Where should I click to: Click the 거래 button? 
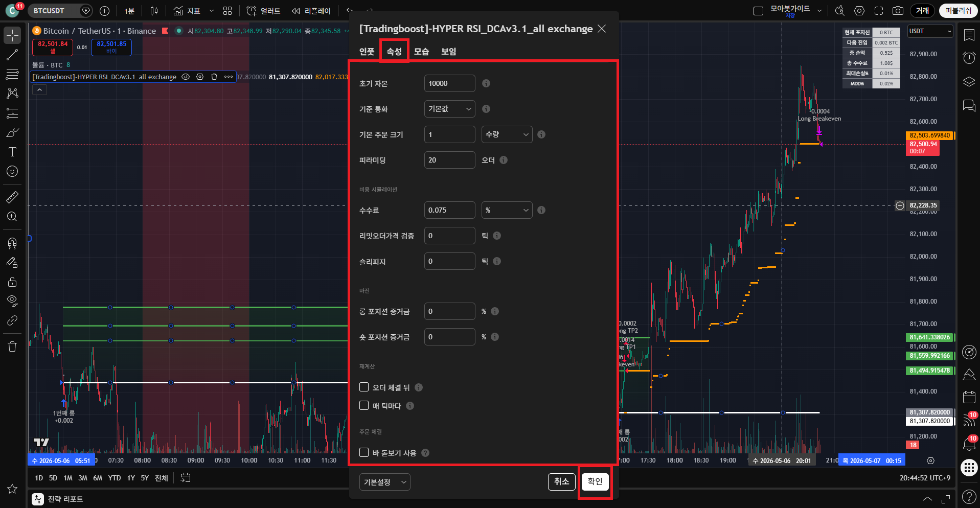pyautogui.click(x=923, y=11)
